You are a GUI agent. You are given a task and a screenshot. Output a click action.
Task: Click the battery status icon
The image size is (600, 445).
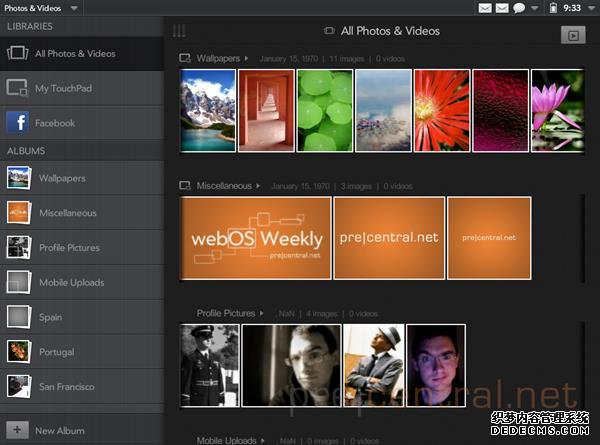(x=553, y=8)
